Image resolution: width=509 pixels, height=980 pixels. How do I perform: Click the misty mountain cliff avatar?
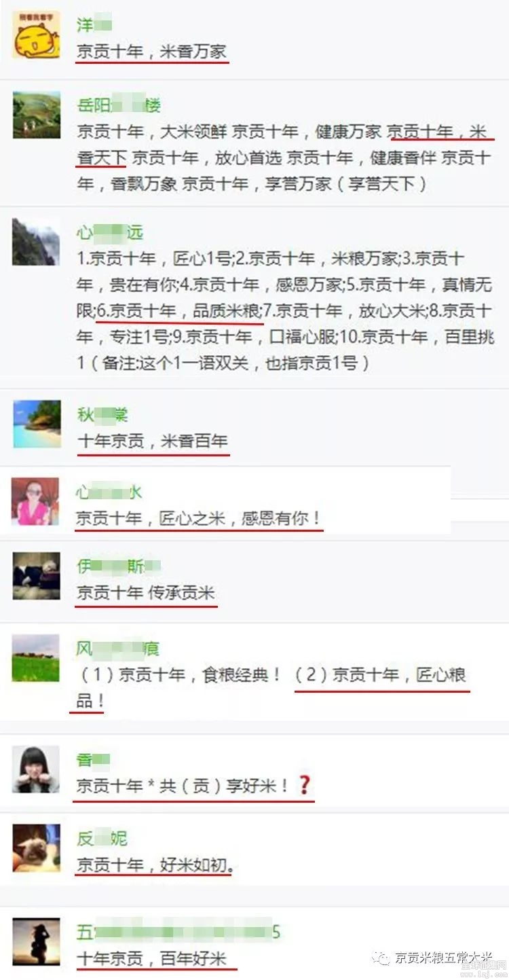[x=36, y=242]
